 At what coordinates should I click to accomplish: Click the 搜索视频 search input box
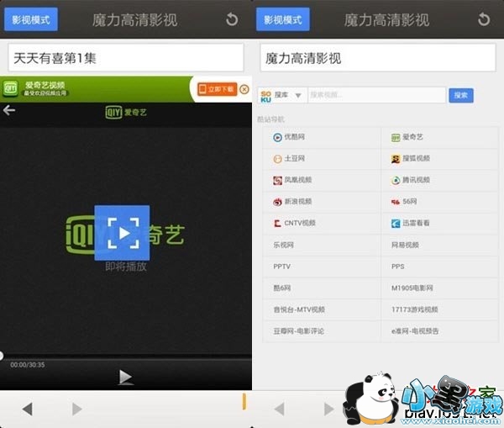click(376, 95)
